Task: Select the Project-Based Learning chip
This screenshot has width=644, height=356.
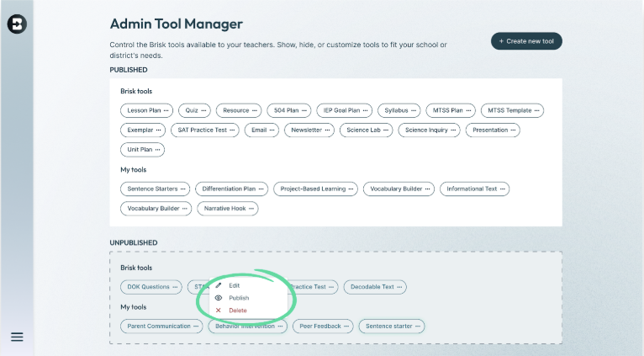Action: click(x=315, y=189)
